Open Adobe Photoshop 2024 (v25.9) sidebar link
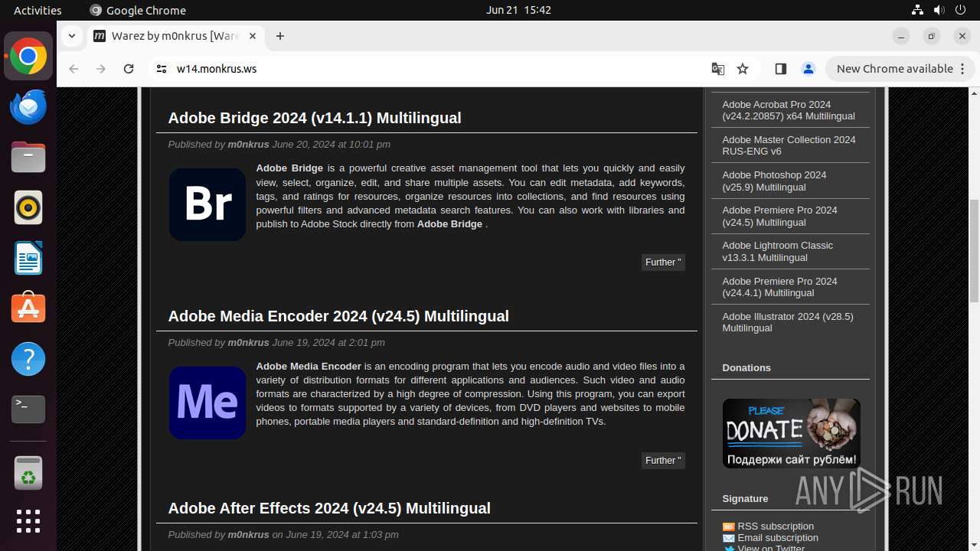This screenshot has width=980, height=551. click(x=774, y=181)
